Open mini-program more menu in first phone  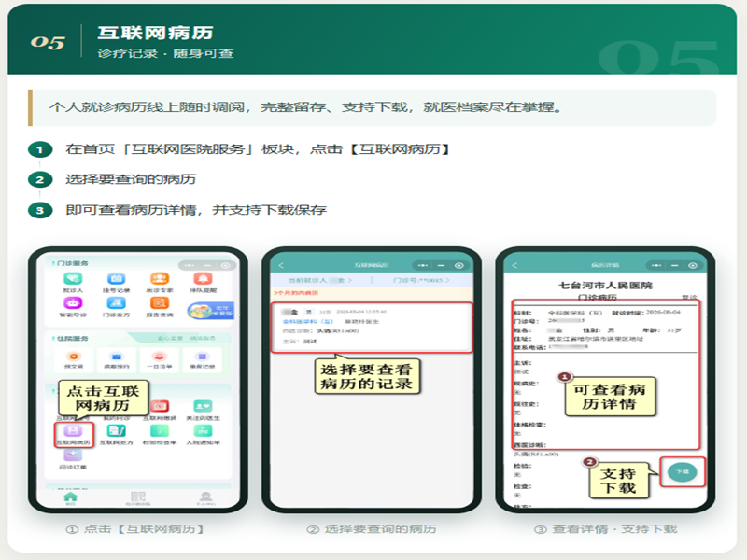[x=190, y=265]
